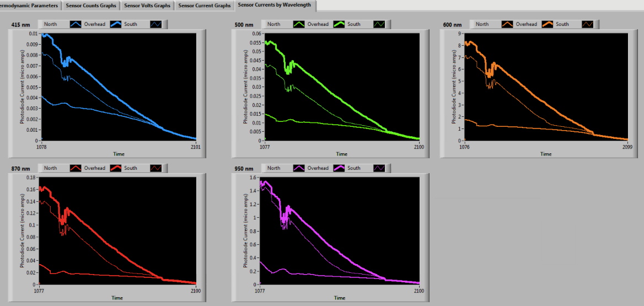The width and height of the screenshot is (644, 306).
Task: Click the North plot icon in 415 nm legend
Action: tap(76, 24)
